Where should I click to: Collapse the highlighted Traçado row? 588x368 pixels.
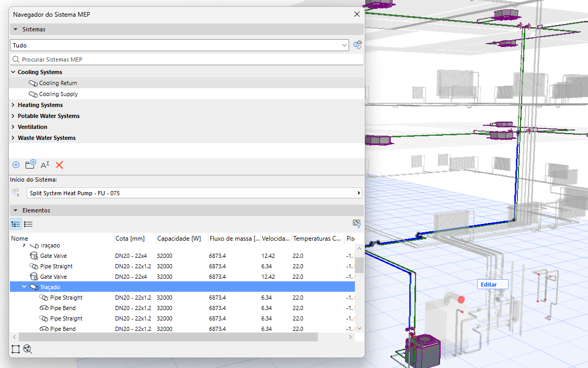click(x=24, y=287)
